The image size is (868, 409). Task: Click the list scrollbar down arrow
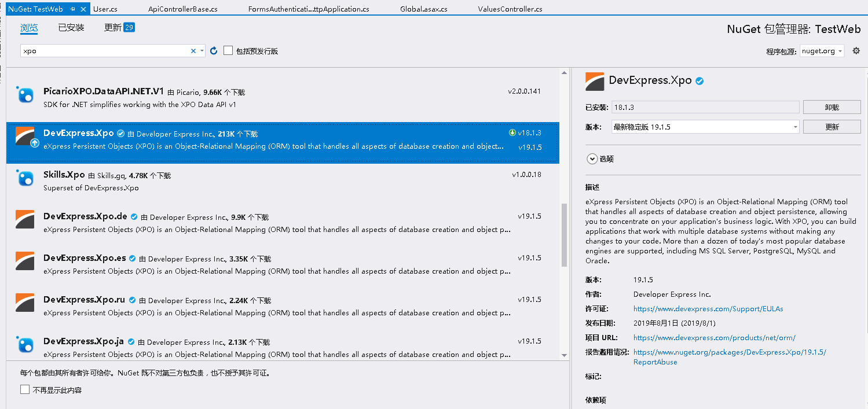point(565,355)
